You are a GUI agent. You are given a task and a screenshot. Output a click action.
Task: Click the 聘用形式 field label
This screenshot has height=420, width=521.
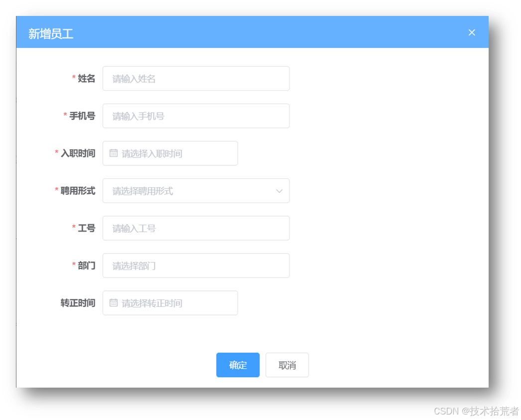[77, 191]
